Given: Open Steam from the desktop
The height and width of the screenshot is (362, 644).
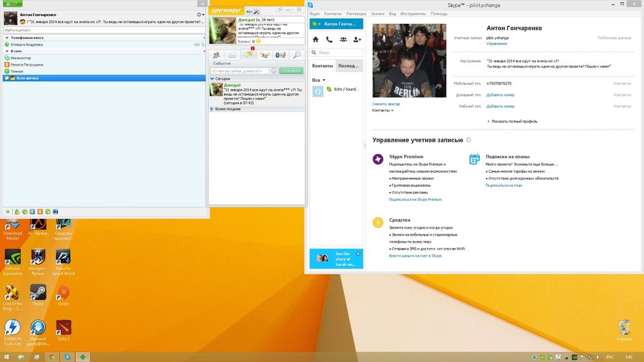Looking at the screenshot, I should pyautogui.click(x=38, y=295).
